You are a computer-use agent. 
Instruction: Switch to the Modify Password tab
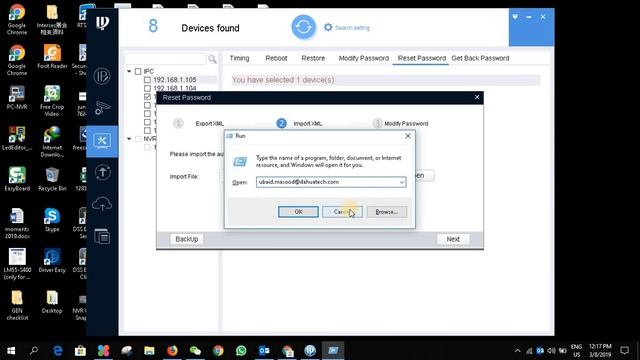(x=364, y=58)
